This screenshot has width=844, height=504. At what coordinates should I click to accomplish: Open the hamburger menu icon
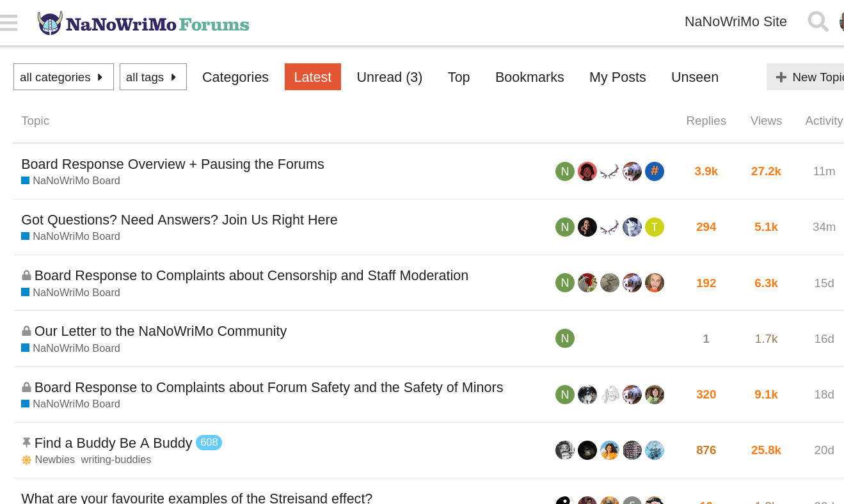pyautogui.click(x=9, y=23)
